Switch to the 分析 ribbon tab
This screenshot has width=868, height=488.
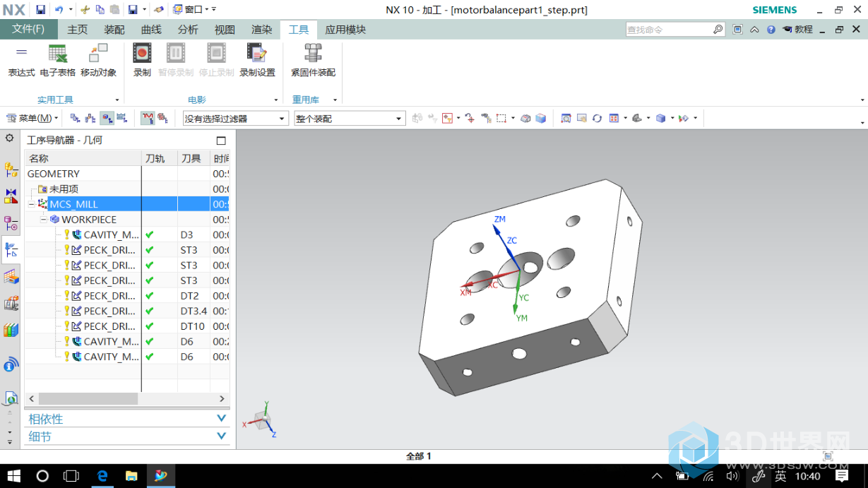[x=188, y=30]
